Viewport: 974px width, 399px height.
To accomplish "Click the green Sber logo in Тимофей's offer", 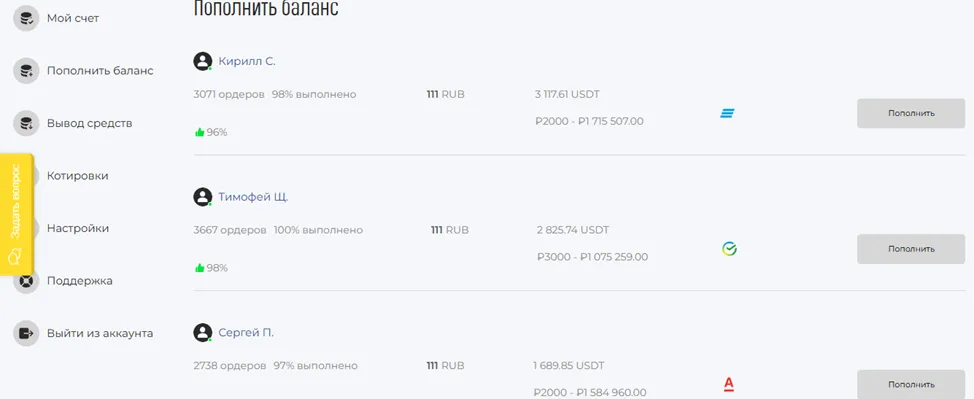I will [729, 249].
